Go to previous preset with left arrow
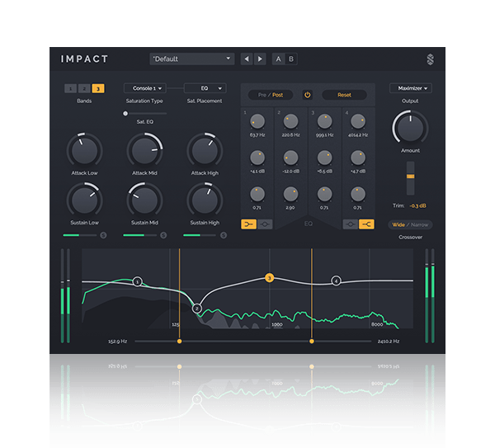This screenshot has height=448, width=495. 247,59
